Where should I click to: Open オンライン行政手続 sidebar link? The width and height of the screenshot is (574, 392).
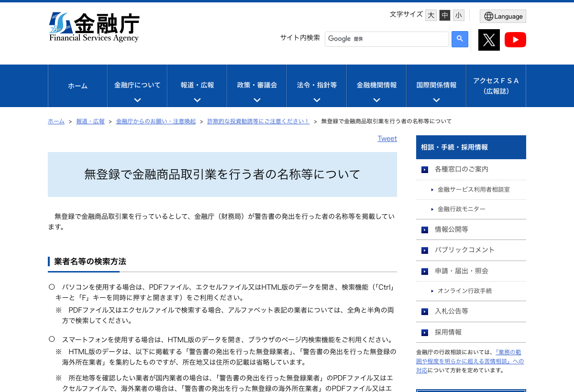(x=464, y=291)
